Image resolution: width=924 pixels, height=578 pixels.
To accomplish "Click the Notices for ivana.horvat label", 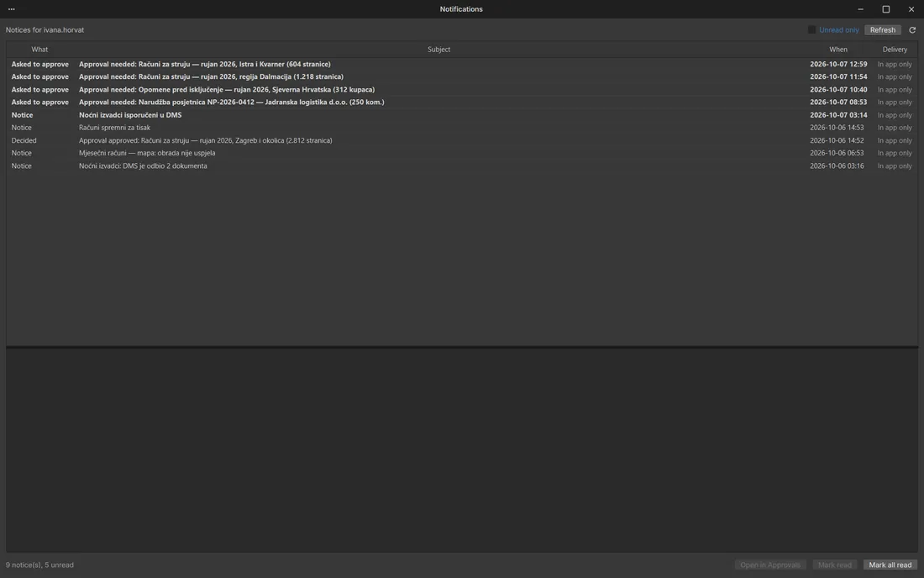I will click(45, 30).
